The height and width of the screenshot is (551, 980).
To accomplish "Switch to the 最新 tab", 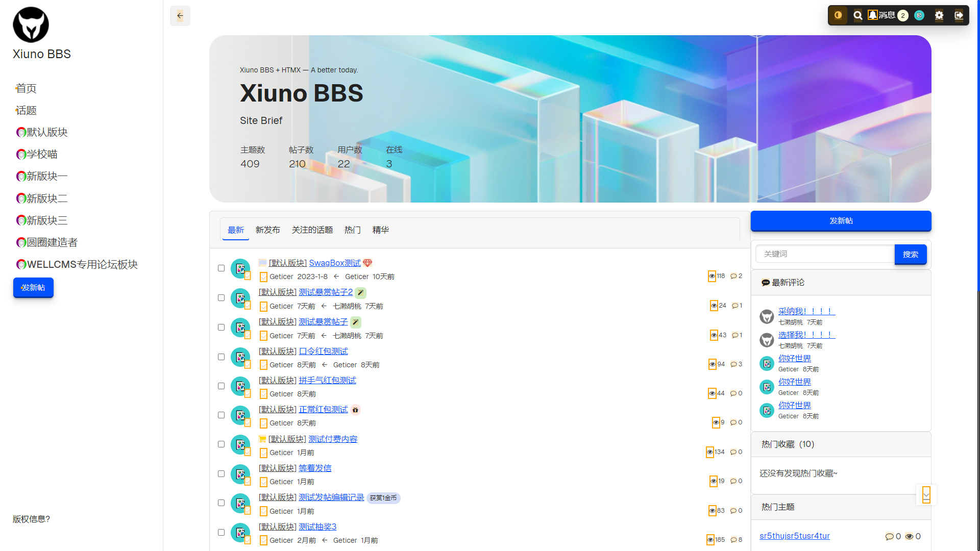I will [236, 230].
